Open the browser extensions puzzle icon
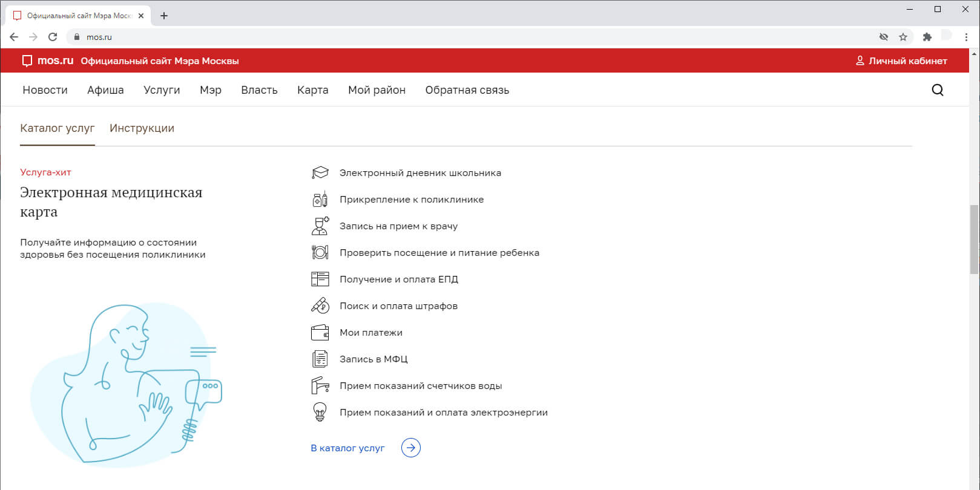The image size is (980, 490). point(927,37)
